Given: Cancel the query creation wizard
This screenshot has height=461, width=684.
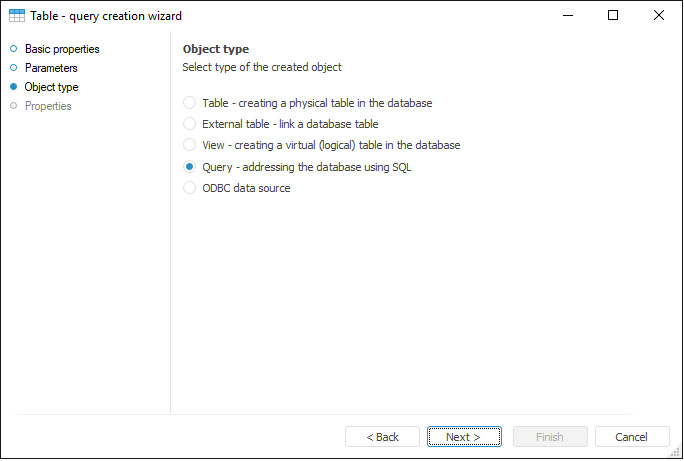Looking at the screenshot, I should click(x=632, y=437).
